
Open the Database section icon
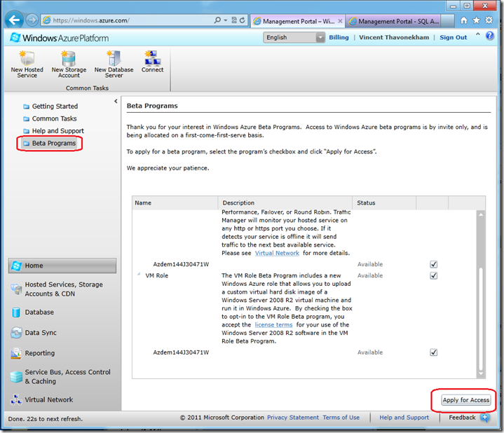pos(15,312)
